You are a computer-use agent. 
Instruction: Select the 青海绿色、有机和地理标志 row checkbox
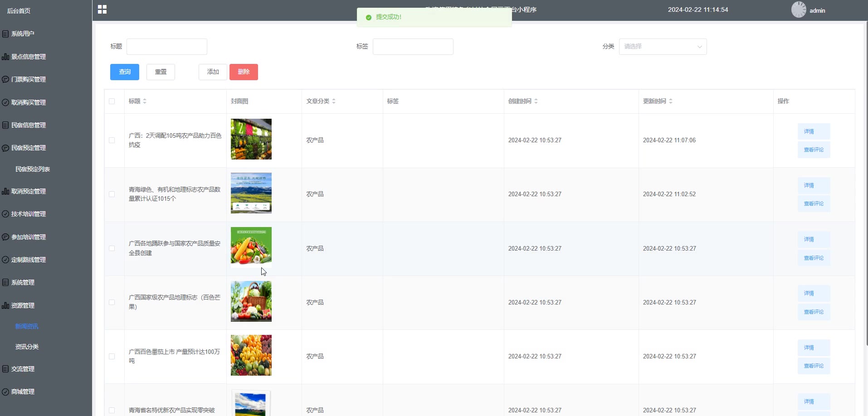click(112, 194)
